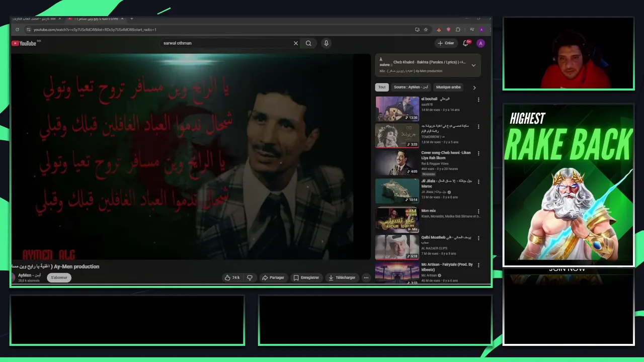This screenshot has width=644, height=362.
Task: Click the HIGHEST RAKE BACK banner ad
Action: 569,185
